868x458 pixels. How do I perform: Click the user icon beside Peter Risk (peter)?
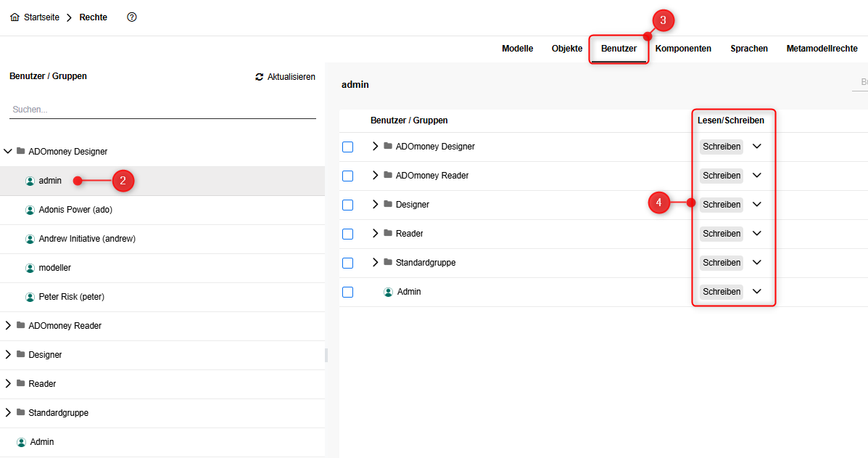[x=30, y=297]
